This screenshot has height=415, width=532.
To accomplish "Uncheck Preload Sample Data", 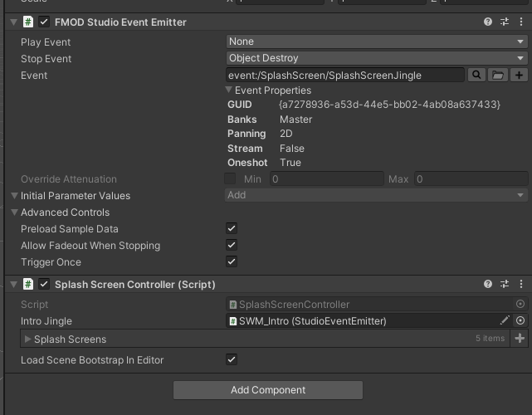I will coord(232,228).
